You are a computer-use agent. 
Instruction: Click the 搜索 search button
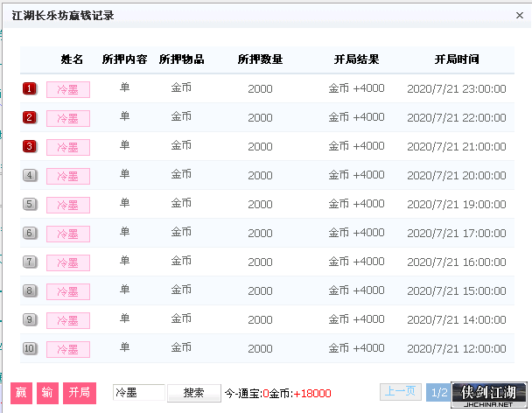193,393
